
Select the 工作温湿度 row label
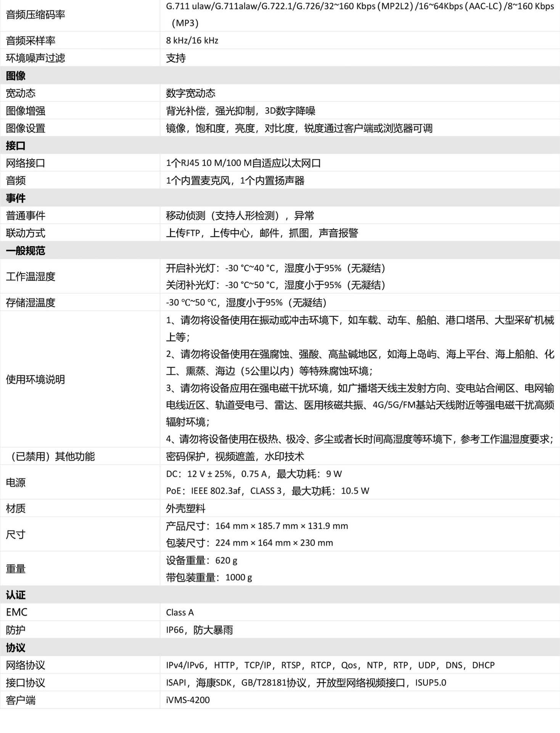point(31,276)
